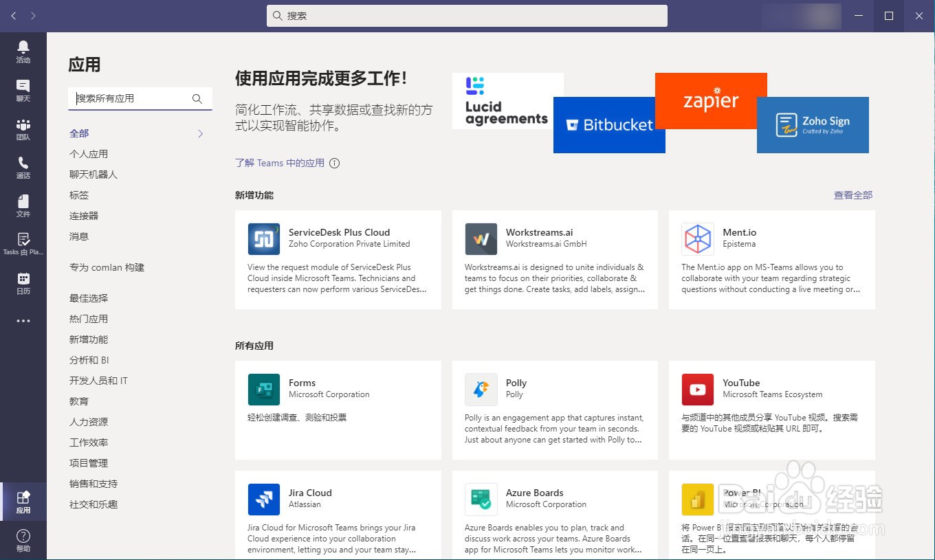935x560 pixels.
Task: Open the Ment.io app icon
Action: [698, 239]
